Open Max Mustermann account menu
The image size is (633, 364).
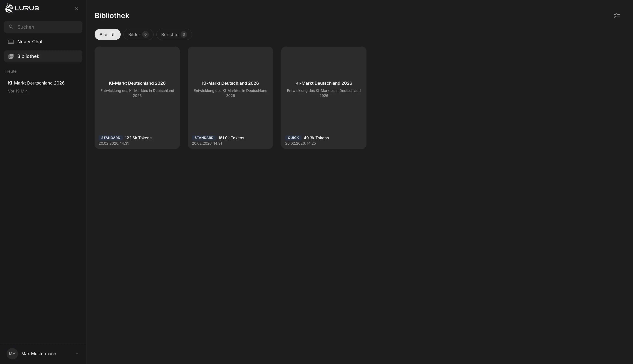coord(39,353)
